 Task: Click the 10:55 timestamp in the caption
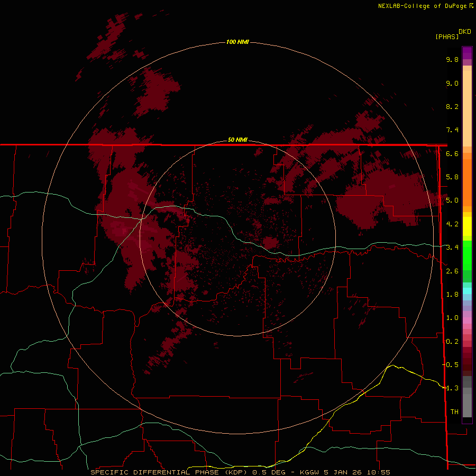tap(378, 472)
